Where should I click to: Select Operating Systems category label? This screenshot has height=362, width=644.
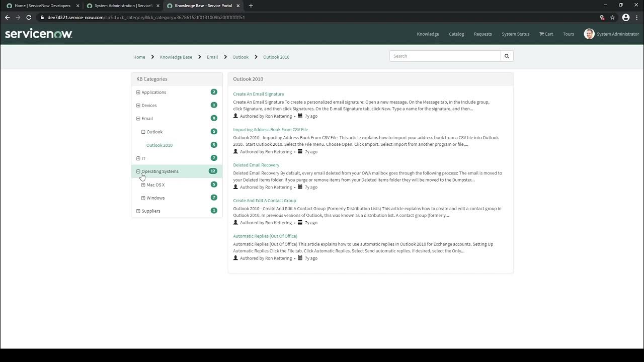point(160,171)
